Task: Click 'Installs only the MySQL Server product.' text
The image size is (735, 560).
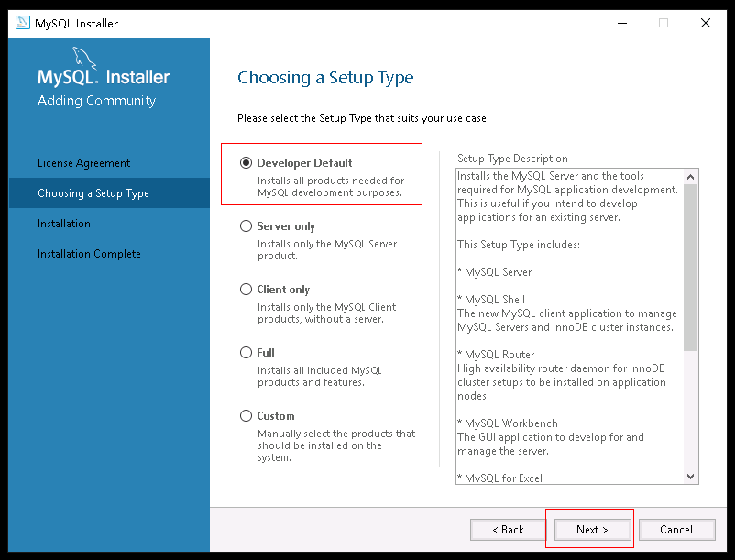Action: (x=327, y=250)
